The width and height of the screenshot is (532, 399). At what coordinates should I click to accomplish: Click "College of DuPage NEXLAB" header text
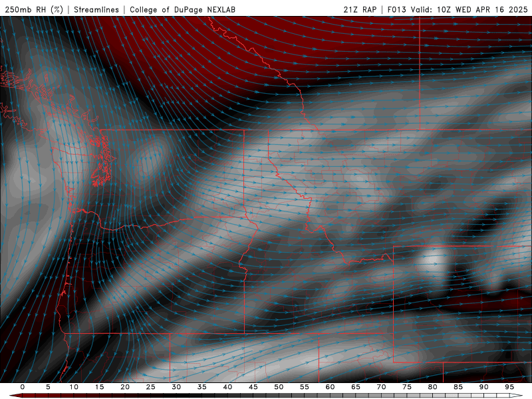[x=182, y=9]
